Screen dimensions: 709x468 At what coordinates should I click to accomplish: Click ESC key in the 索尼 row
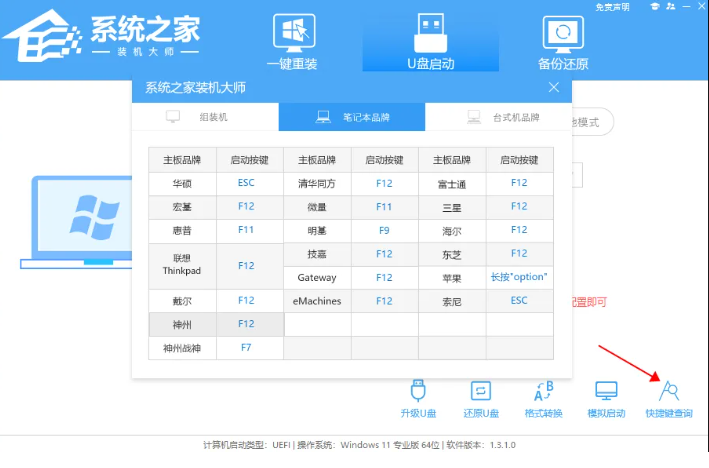[519, 300]
